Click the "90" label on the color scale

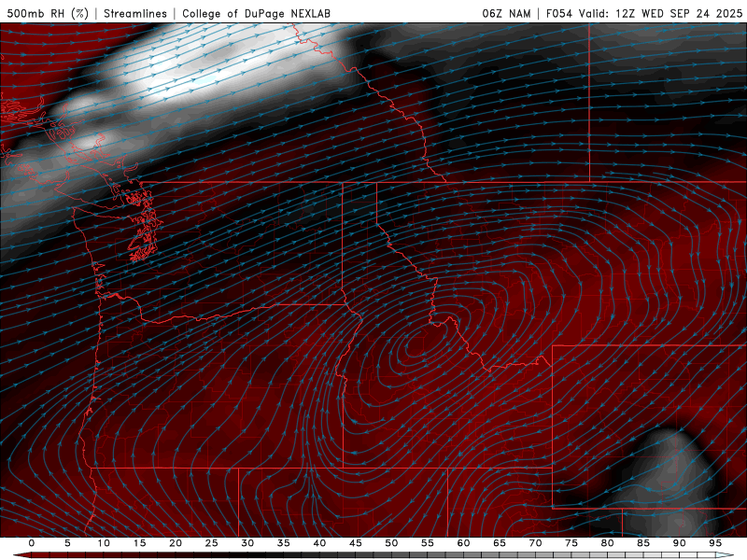[x=679, y=543]
